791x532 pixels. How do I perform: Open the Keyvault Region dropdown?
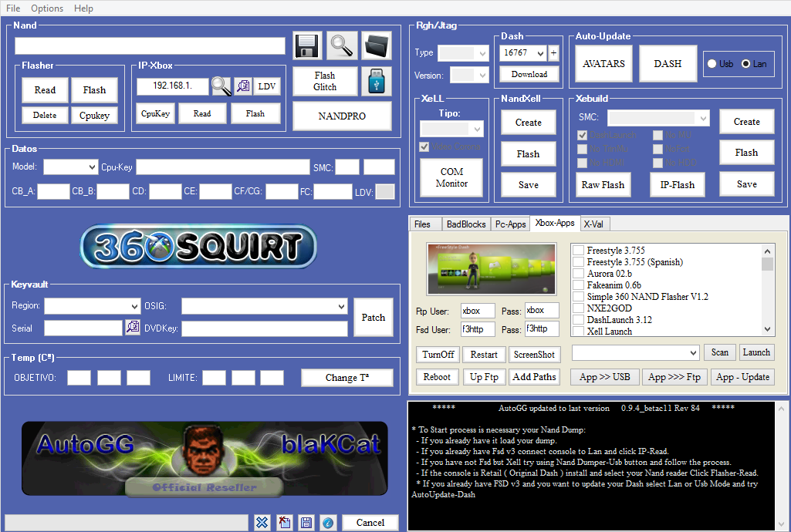(92, 306)
